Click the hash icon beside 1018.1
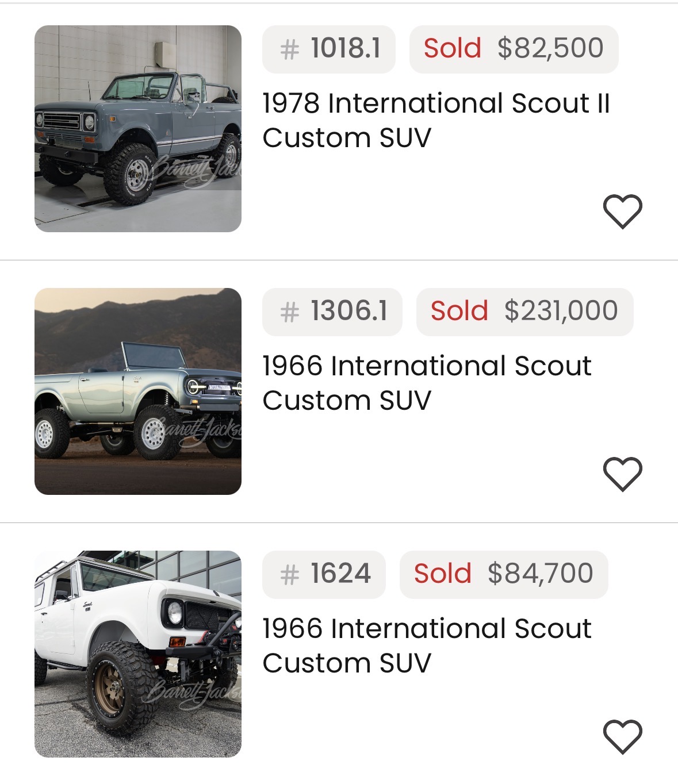This screenshot has height=784, width=678. coord(290,49)
